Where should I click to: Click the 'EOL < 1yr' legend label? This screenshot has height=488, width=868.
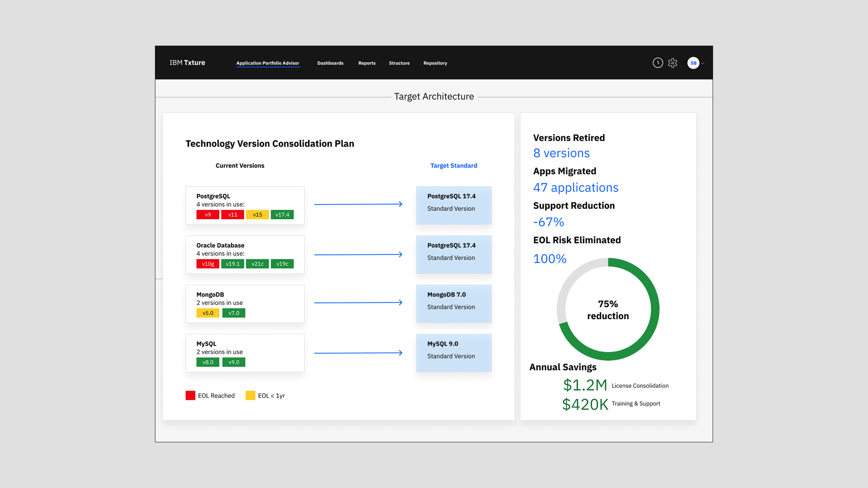[x=271, y=395]
